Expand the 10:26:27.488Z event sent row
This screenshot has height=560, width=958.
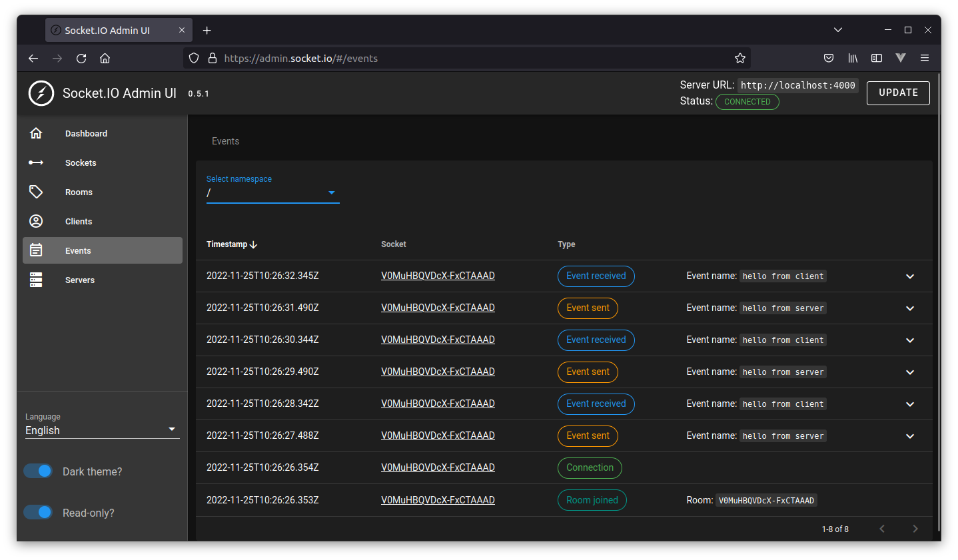(910, 436)
